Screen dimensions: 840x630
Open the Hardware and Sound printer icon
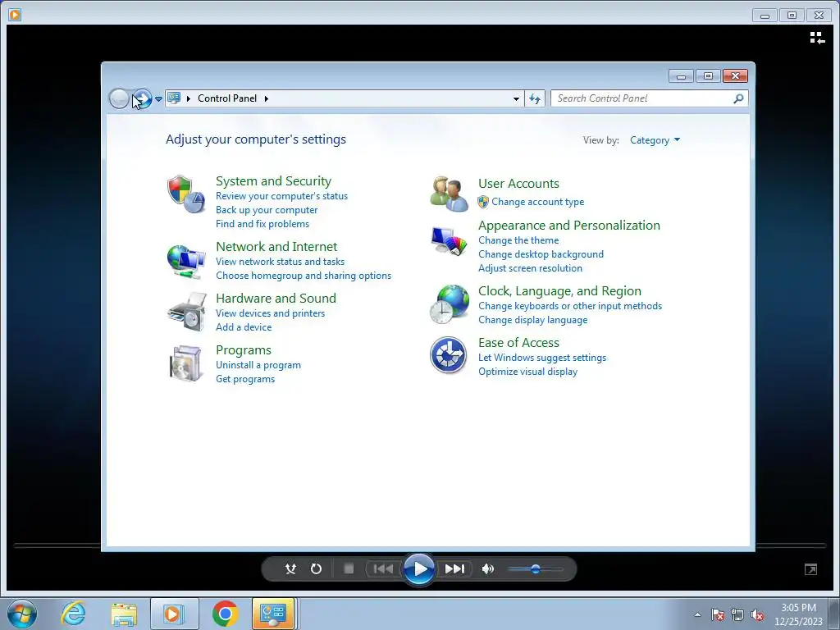tap(186, 312)
